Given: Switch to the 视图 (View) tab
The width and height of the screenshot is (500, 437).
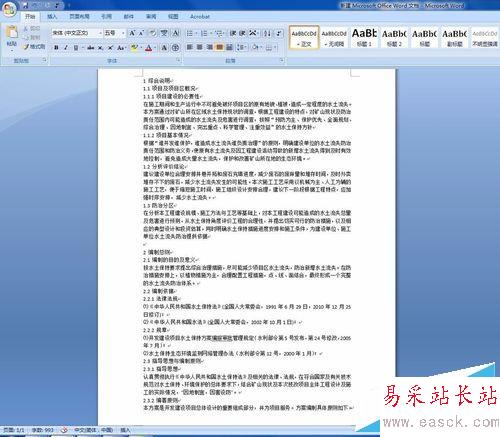Looking at the screenshot, I should pyautogui.click(x=173, y=16).
